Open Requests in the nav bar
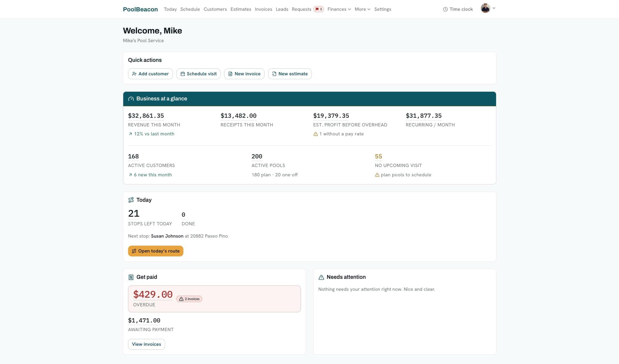This screenshot has height=364, width=619. pos(302,9)
